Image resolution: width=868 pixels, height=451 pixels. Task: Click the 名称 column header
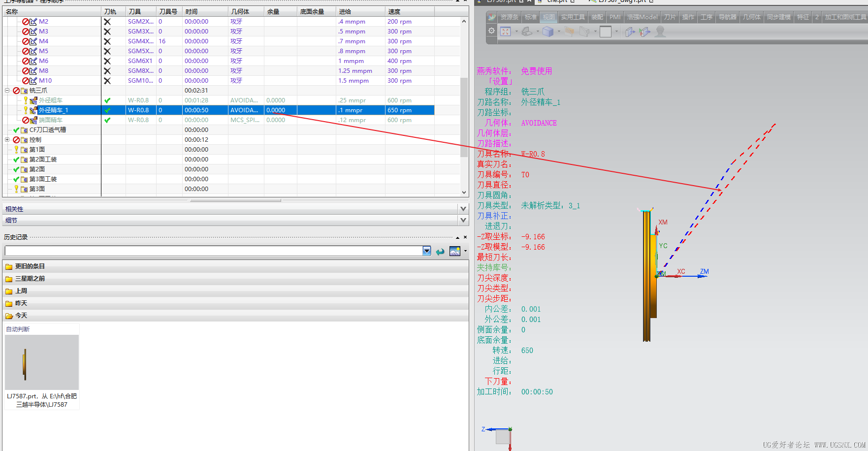click(x=52, y=11)
